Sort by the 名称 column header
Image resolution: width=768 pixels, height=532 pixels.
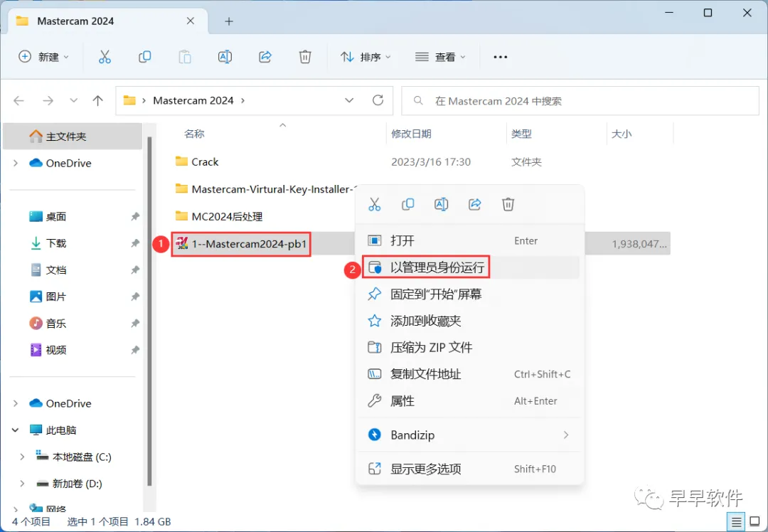194,134
